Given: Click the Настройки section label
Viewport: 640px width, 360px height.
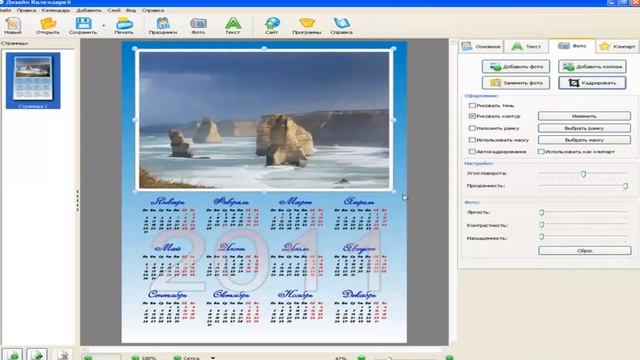Looking at the screenshot, I should pyautogui.click(x=479, y=163).
